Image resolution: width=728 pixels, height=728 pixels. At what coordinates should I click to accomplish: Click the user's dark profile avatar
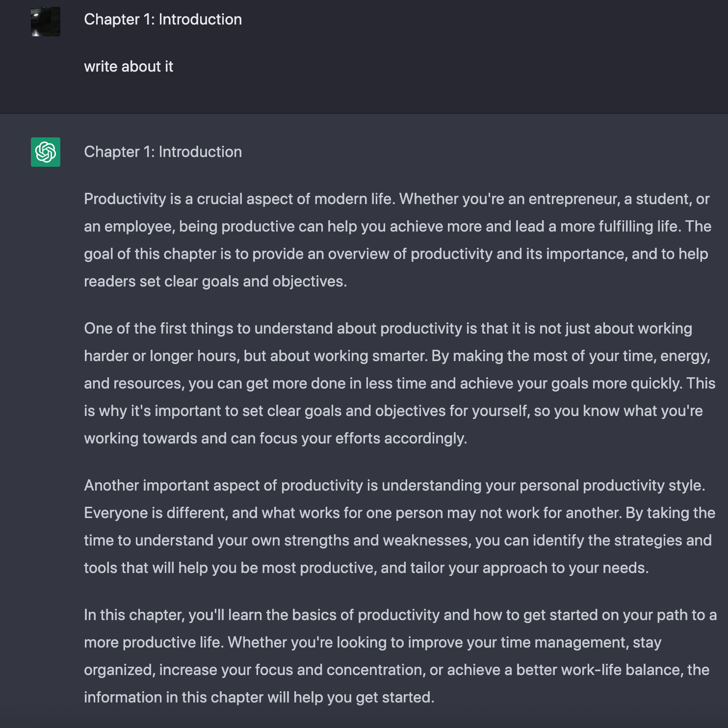coord(46,22)
